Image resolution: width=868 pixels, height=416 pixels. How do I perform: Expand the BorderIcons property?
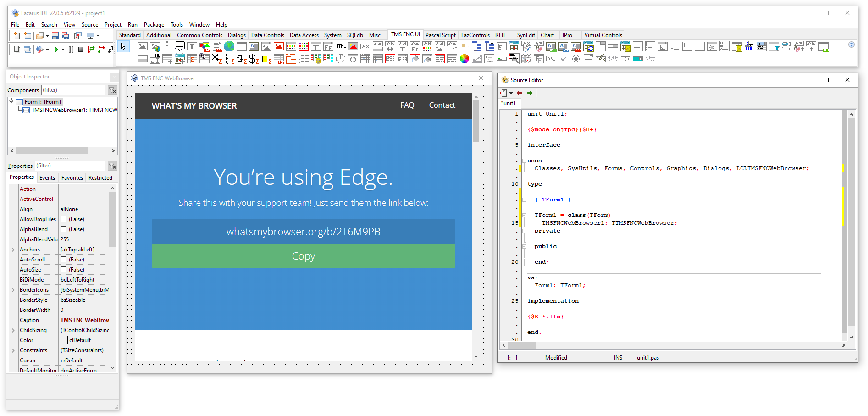(x=13, y=290)
